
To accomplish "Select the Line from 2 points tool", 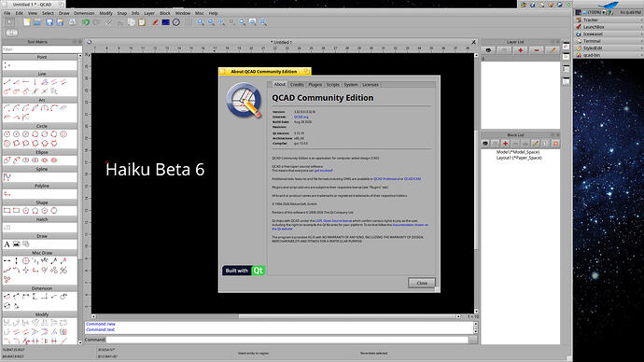I will (7, 82).
